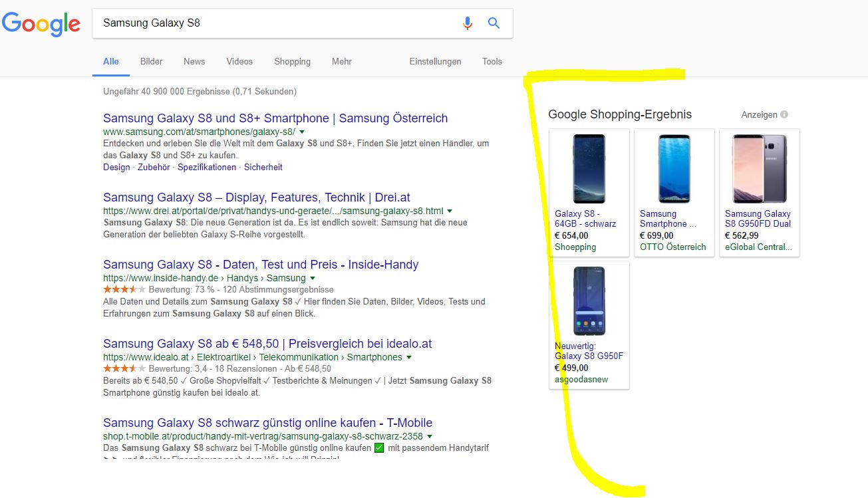This screenshot has height=498, width=868.
Task: Expand dropdown arrow next to shop.t-mobile.at URL
Action: [429, 436]
